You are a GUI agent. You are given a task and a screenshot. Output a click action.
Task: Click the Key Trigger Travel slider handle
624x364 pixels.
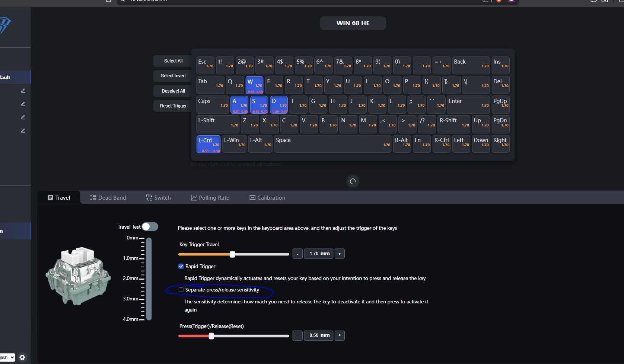tap(232, 254)
